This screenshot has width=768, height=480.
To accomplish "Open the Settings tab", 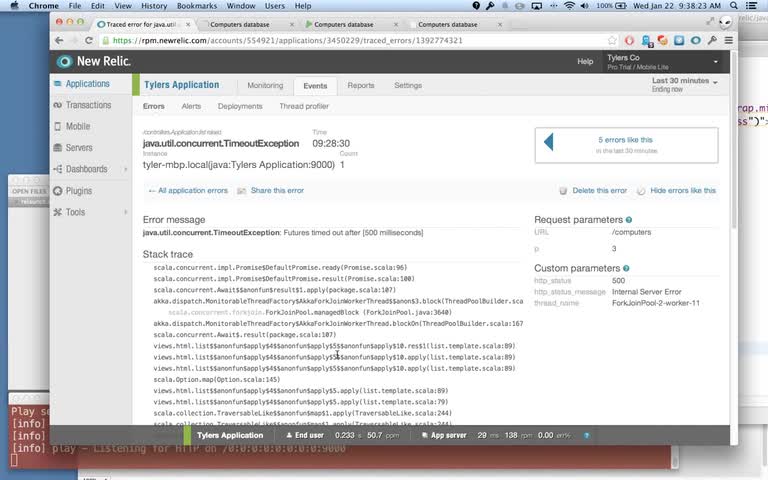I will 408,85.
